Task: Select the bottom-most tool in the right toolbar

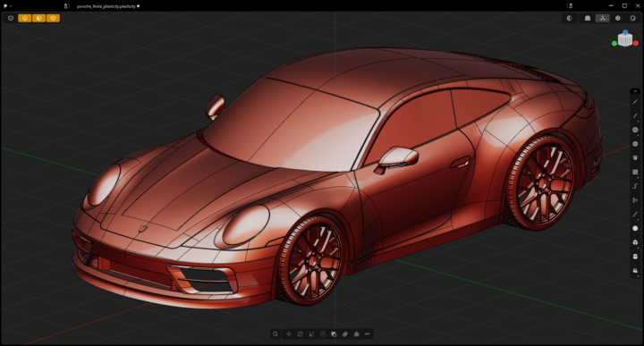Action: (635, 271)
